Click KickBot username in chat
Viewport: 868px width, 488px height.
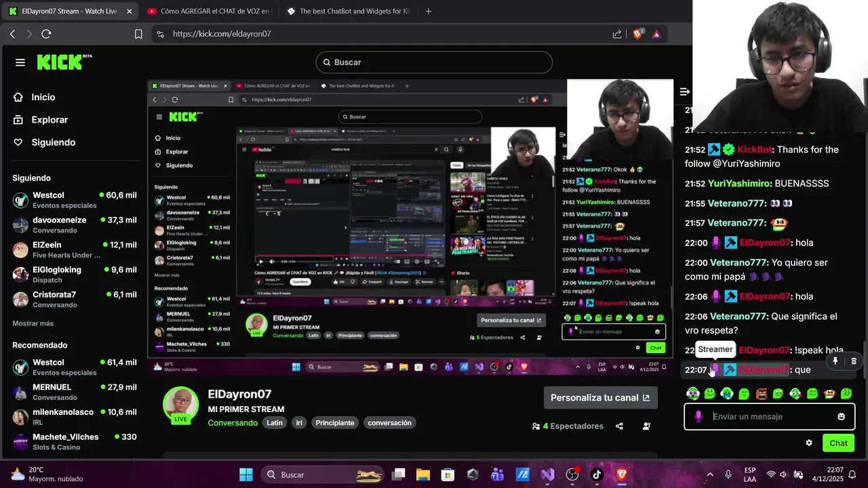(x=755, y=149)
